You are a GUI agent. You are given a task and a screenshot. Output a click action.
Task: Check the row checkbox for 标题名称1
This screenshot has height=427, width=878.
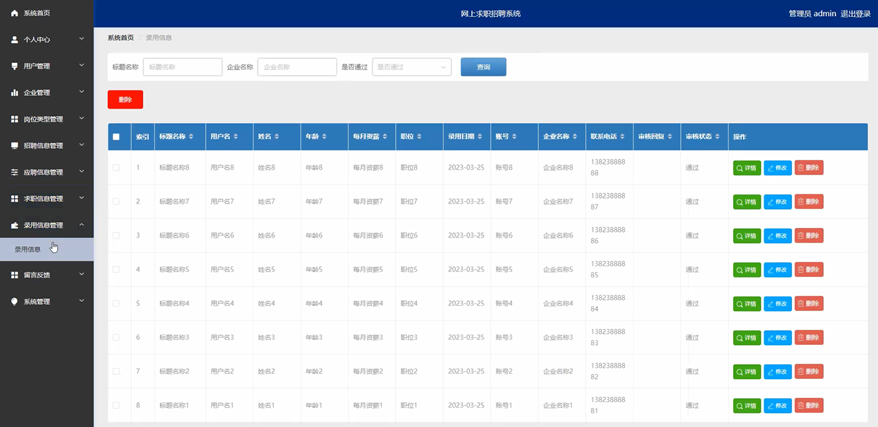click(x=116, y=405)
